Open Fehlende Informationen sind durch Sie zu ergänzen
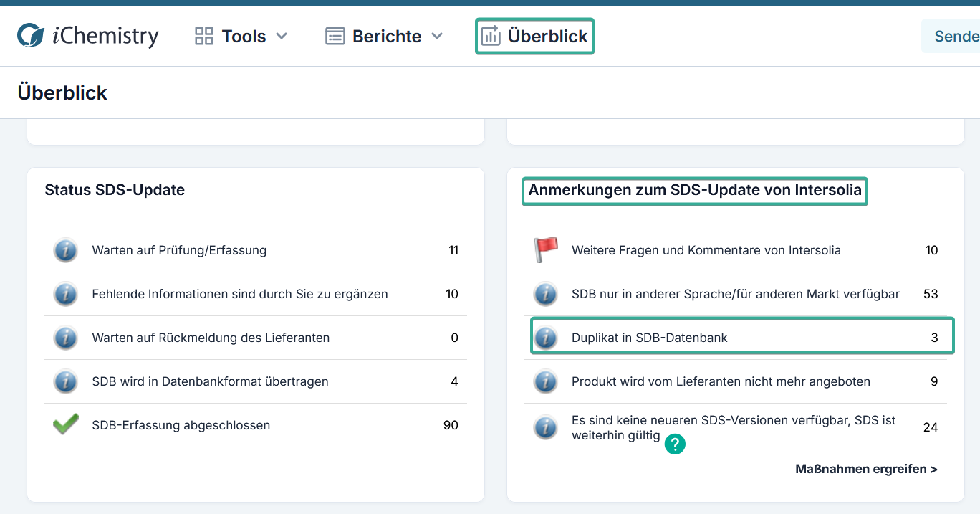 point(256,294)
